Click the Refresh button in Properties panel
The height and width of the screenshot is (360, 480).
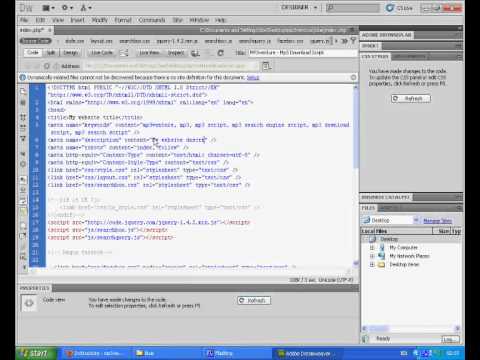(x=254, y=300)
